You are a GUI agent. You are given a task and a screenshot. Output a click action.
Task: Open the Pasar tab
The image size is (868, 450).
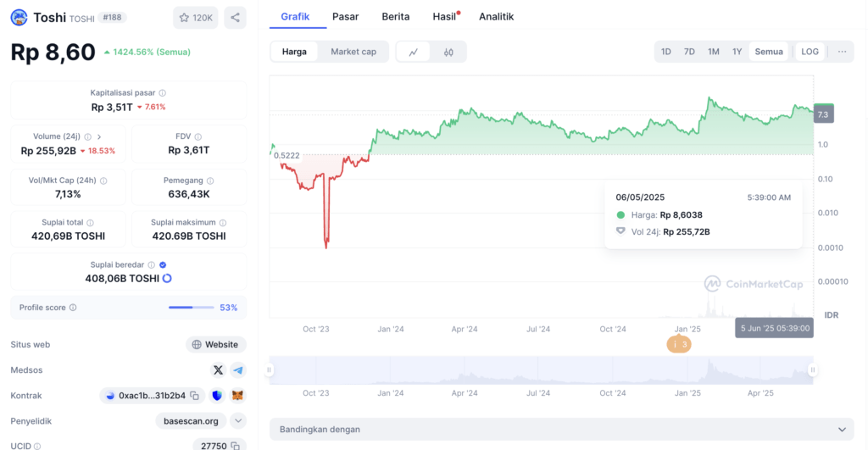coord(346,17)
